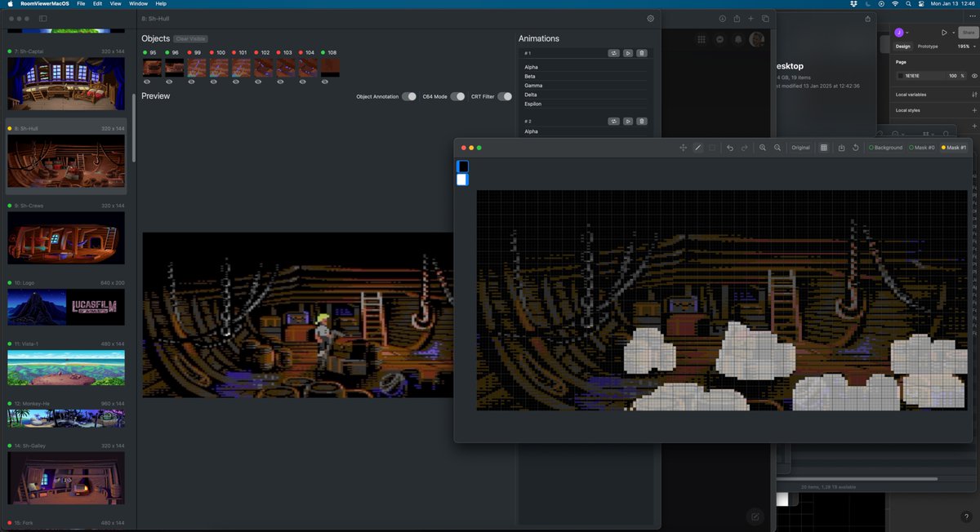The height and width of the screenshot is (532, 980).
Task: Click loop button for animation #1
Action: pyautogui.click(x=613, y=53)
